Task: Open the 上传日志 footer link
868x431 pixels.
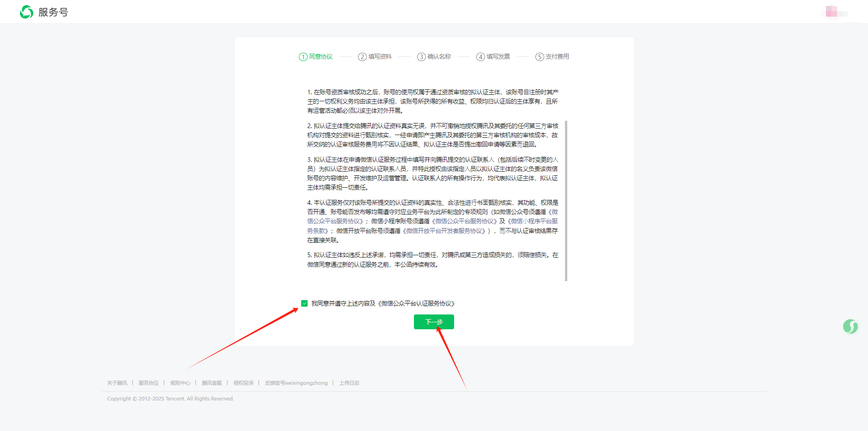Action: [x=349, y=383]
